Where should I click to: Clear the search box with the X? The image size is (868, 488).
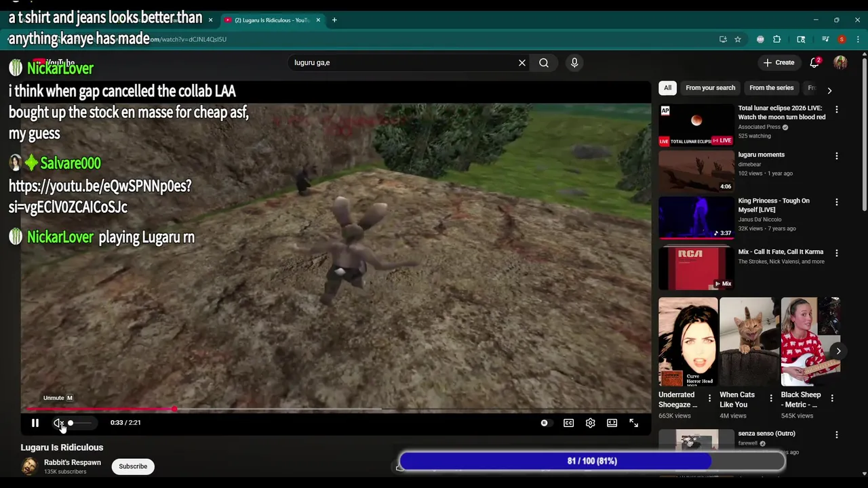(x=522, y=62)
